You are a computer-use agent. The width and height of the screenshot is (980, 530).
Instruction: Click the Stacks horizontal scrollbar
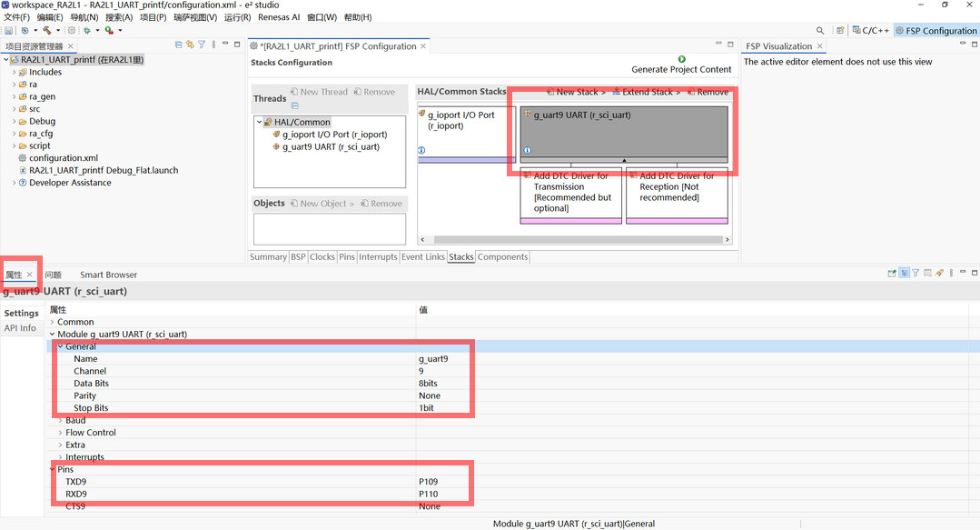tap(579, 240)
